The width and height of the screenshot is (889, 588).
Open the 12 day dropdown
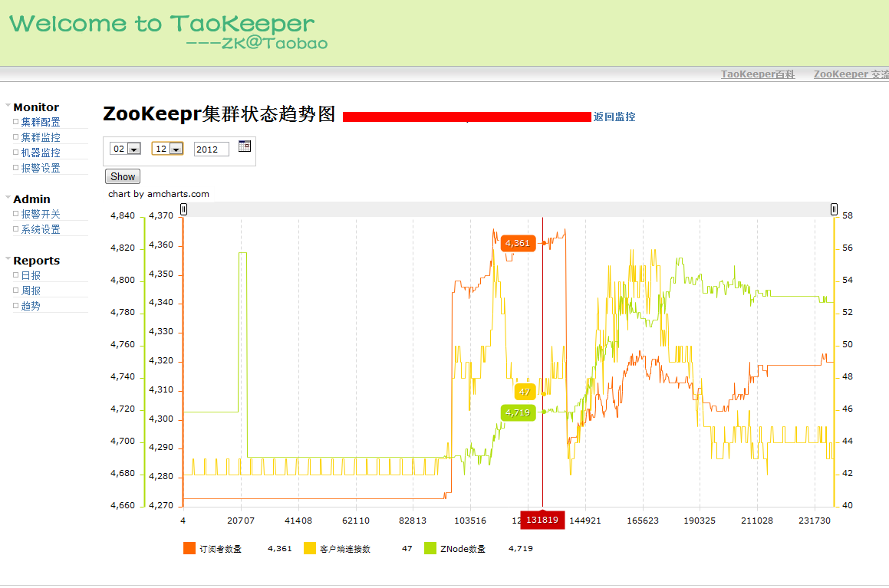pos(168,149)
